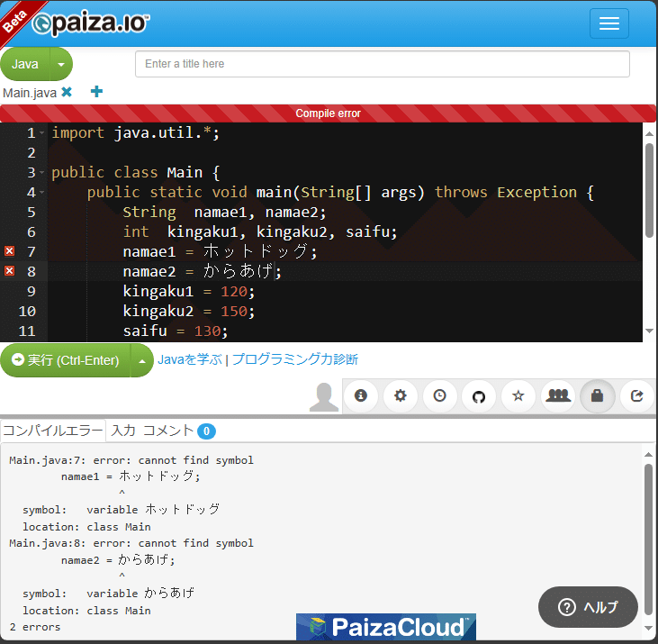Click the Compile error status banner
Viewport: 658px width, 644px height.
(x=329, y=113)
